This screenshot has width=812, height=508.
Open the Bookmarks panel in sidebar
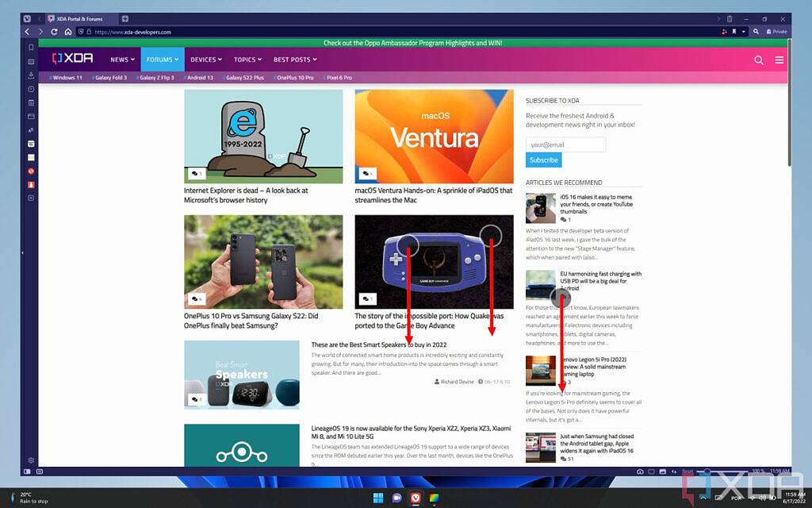[x=31, y=48]
